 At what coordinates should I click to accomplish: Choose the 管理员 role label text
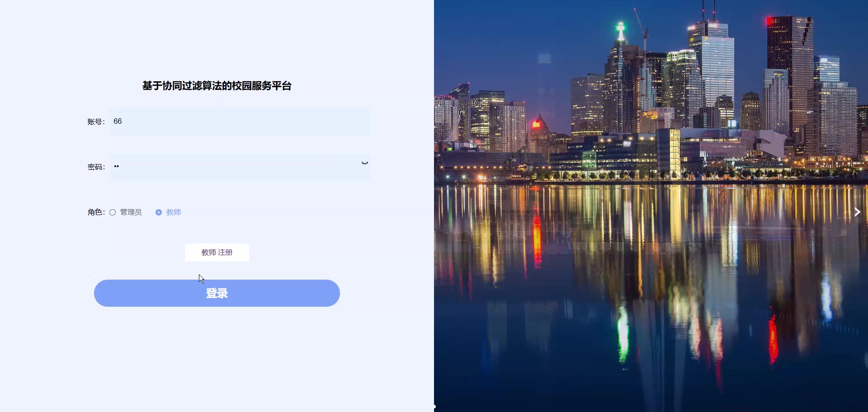[131, 212]
